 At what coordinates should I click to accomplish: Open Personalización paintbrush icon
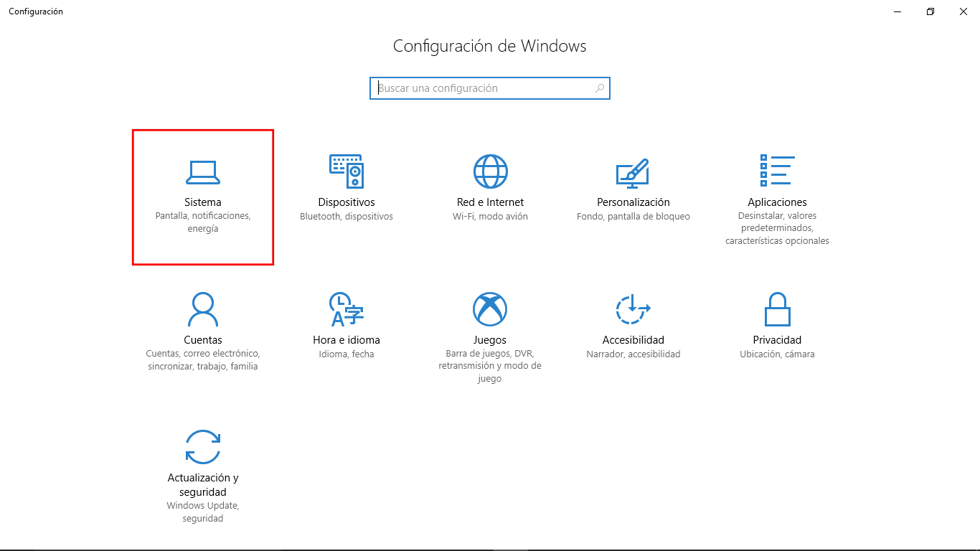click(x=633, y=171)
